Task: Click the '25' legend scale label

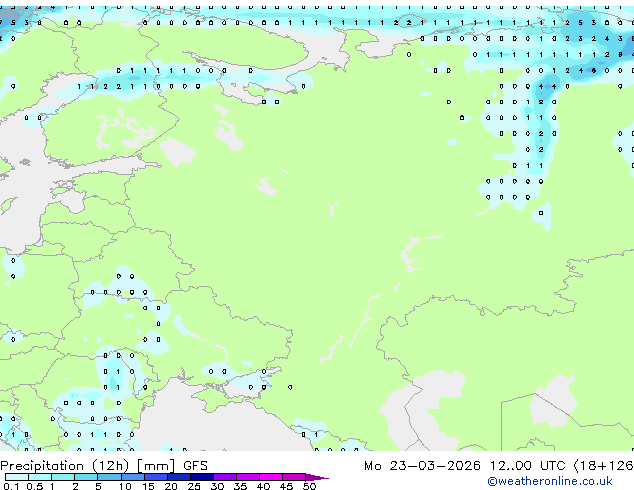Action: pyautogui.click(x=194, y=486)
